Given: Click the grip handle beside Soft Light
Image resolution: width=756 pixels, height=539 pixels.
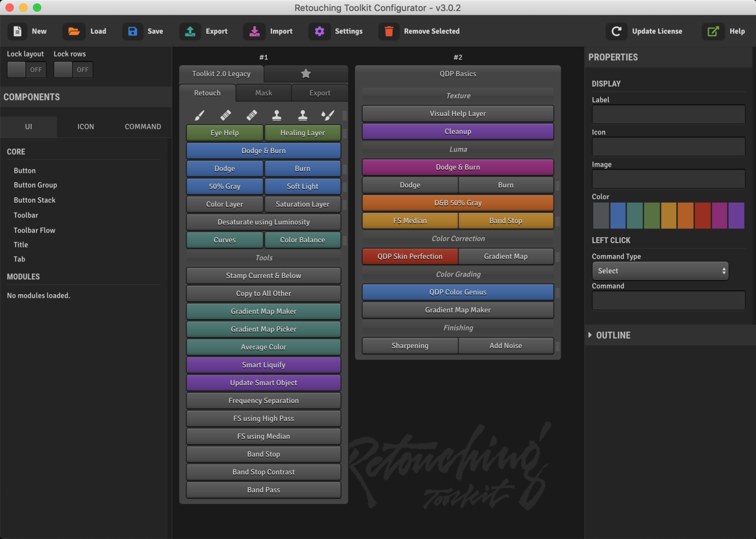Looking at the screenshot, I should point(344,186).
